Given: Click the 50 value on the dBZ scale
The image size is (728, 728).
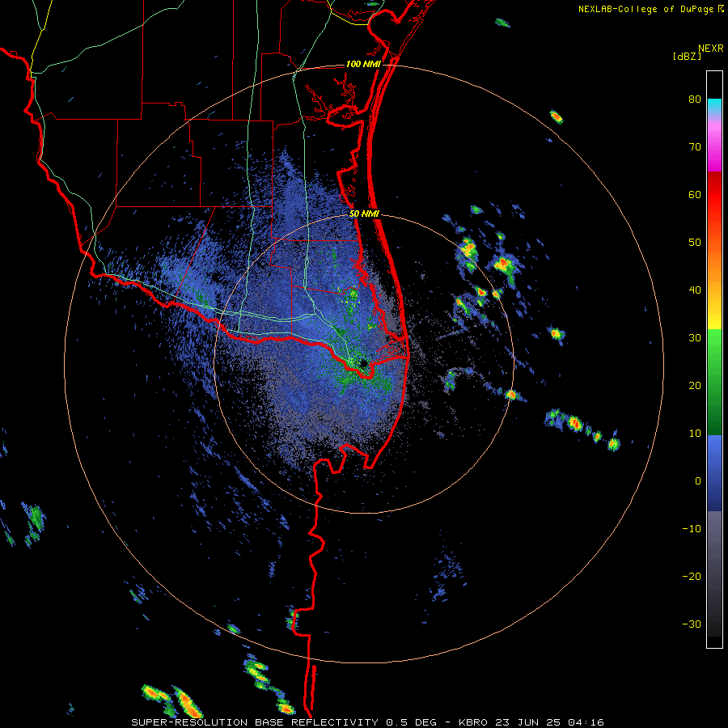Looking at the screenshot, I should (x=695, y=243).
